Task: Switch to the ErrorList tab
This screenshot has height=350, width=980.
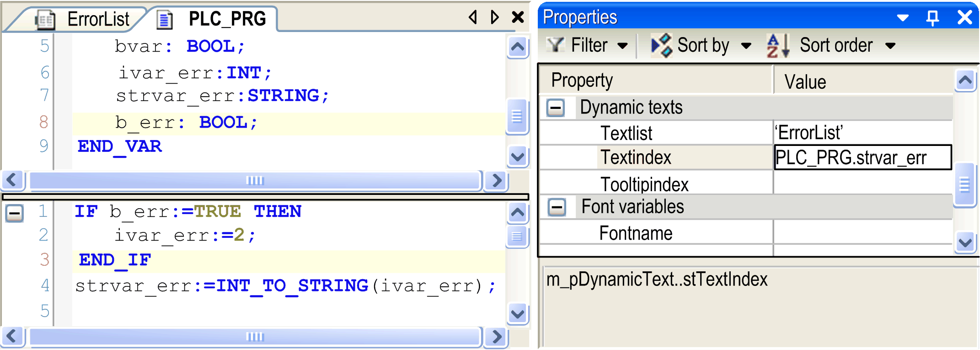Action: (x=98, y=20)
